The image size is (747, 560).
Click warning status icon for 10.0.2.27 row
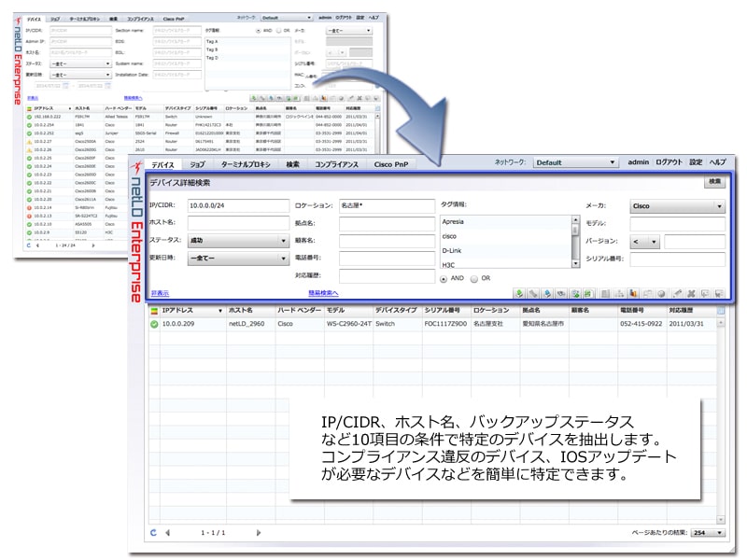tap(29, 142)
